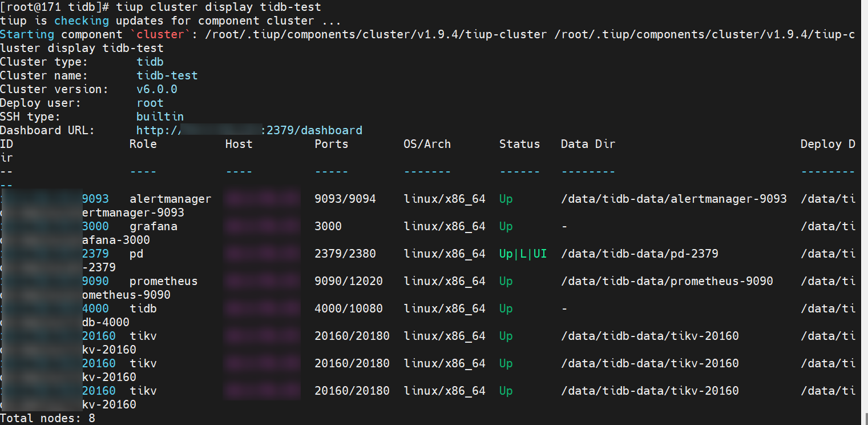Select the 'prometheus' role cell
This screenshot has width=868, height=425.
point(164,281)
